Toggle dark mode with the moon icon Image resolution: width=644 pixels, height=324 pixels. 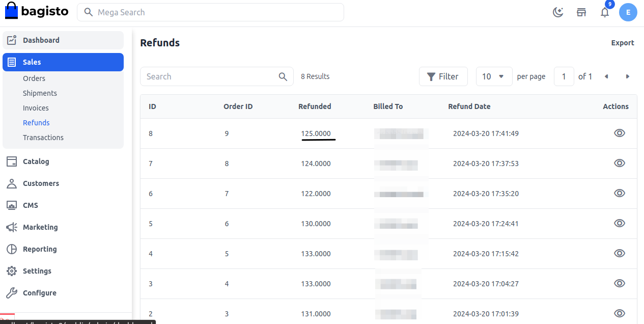point(558,12)
